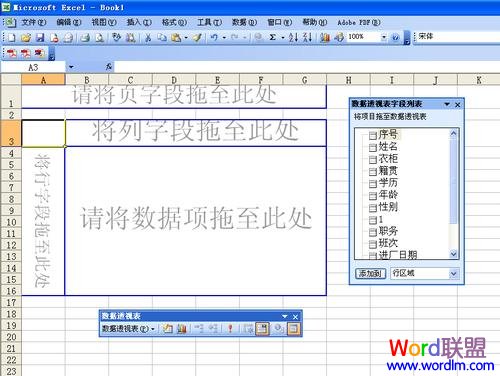Click the Field Settings icon on the pivot toolbar
Screen dimensions: 500x376
(278, 329)
